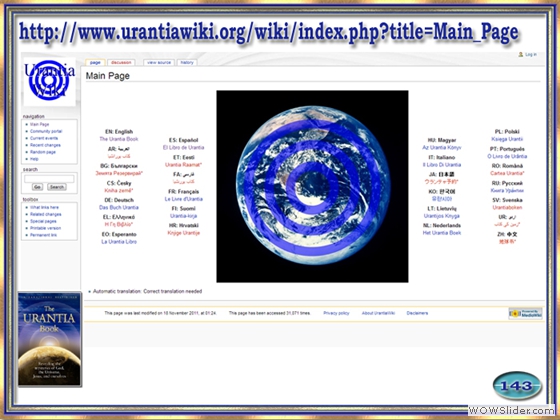560x420 pixels.
Task: Click the Log in user icon
Action: (521, 54)
